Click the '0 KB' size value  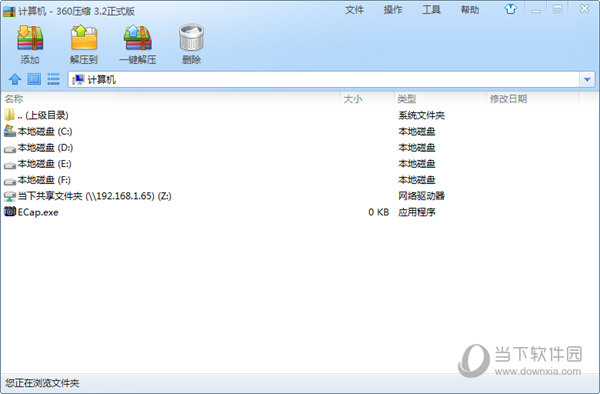(x=378, y=212)
